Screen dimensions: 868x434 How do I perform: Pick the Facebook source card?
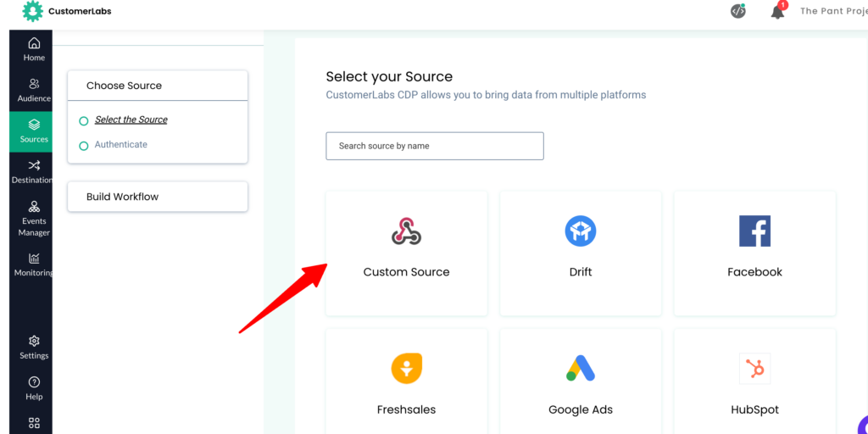tap(754, 253)
